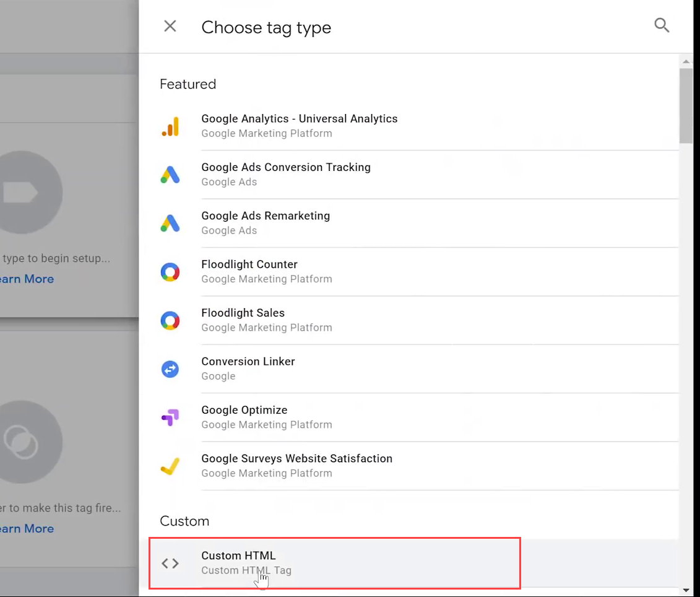Screen dimensions: 700x597
Task: Click the Google Ads Conversion Tracking icon
Action: coord(170,175)
